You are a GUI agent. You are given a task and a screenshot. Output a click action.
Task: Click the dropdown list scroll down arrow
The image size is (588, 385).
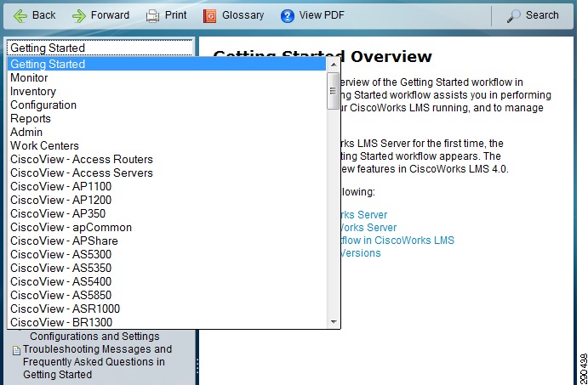(333, 322)
